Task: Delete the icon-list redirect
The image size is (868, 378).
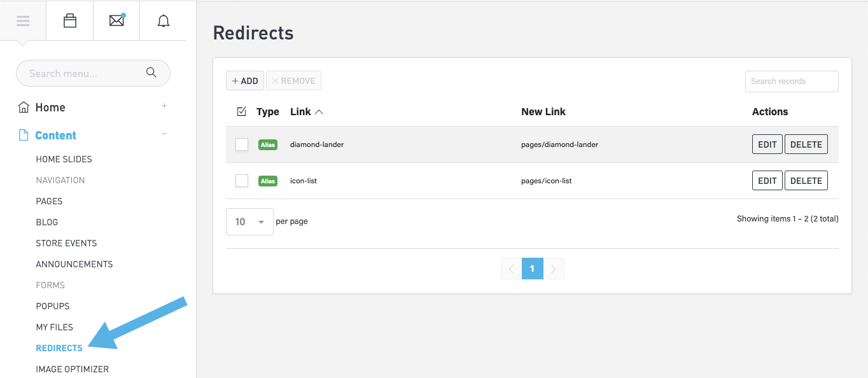Action: 806,181
